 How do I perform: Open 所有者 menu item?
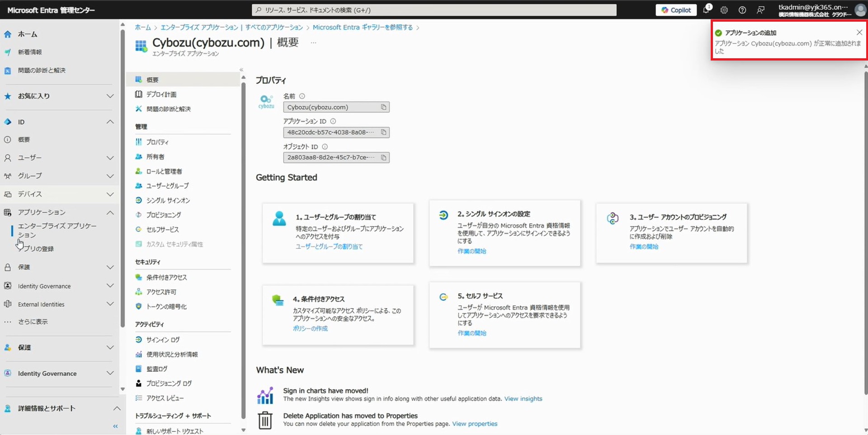pos(155,157)
